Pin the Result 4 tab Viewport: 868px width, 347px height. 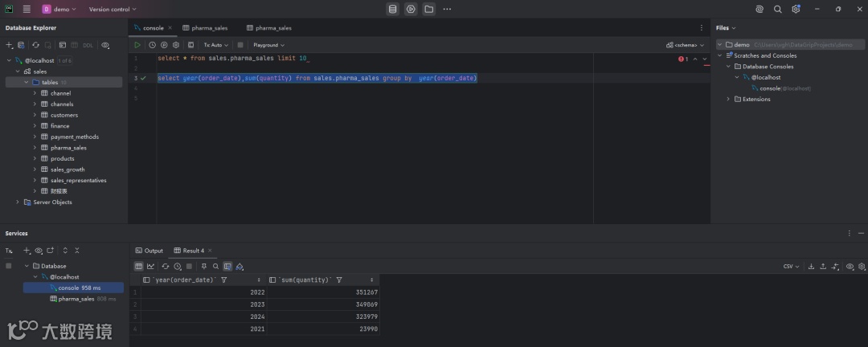coord(204,266)
